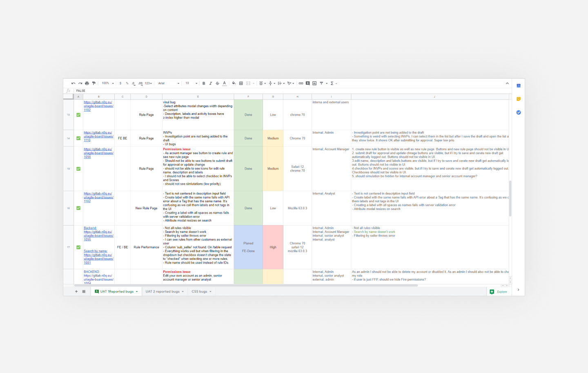Toggle the checkbox in row 15
Image resolution: width=588 pixels, height=373 pixels.
coord(78,169)
